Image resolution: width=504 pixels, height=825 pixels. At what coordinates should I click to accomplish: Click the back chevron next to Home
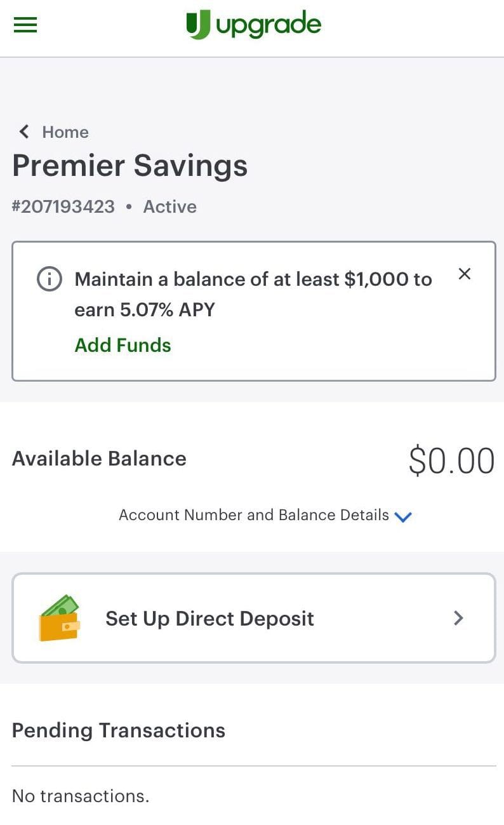[23, 131]
